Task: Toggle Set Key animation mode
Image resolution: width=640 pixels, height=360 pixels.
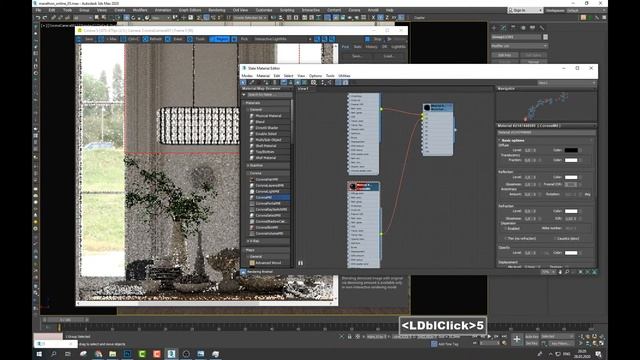Action: click(x=531, y=343)
